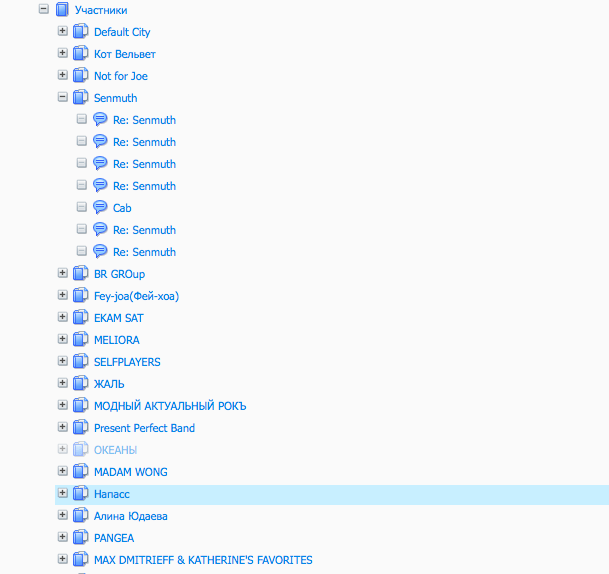
Task: Open the Senmuth thread
Action: pos(115,98)
